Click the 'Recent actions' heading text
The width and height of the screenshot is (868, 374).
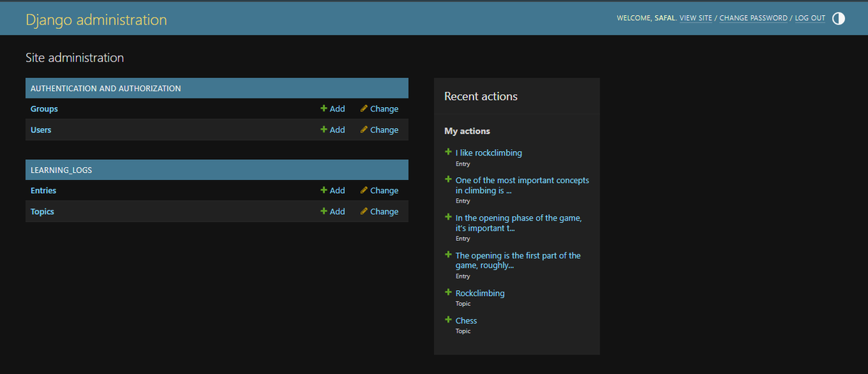coord(480,96)
